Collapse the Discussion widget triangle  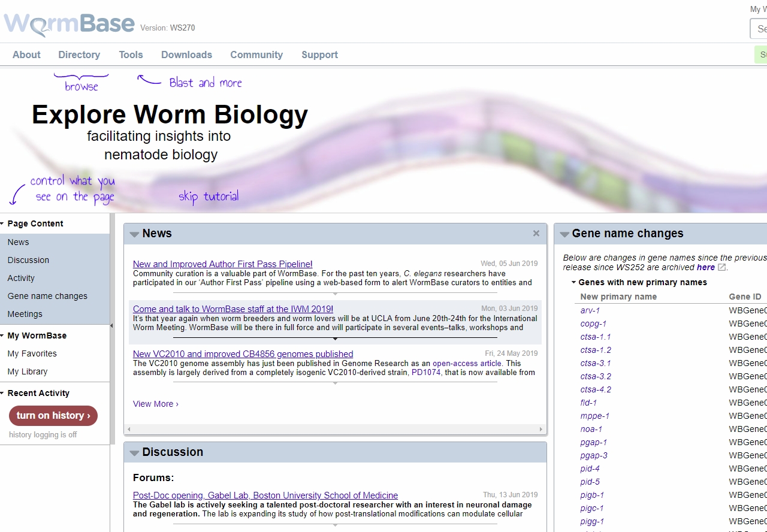coord(134,453)
